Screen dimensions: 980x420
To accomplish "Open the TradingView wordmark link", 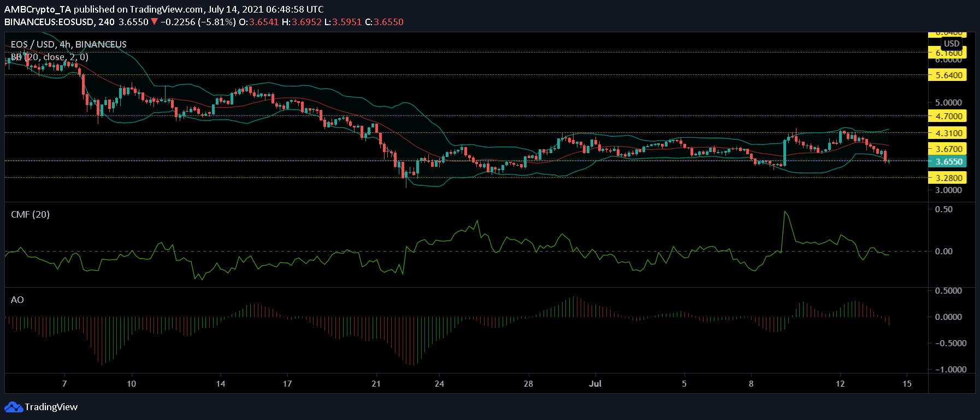I will [x=51, y=407].
